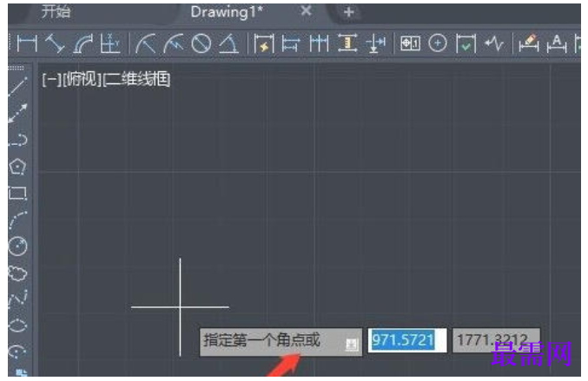Select the Construction line tool
The width and height of the screenshot is (588, 381).
point(17,113)
